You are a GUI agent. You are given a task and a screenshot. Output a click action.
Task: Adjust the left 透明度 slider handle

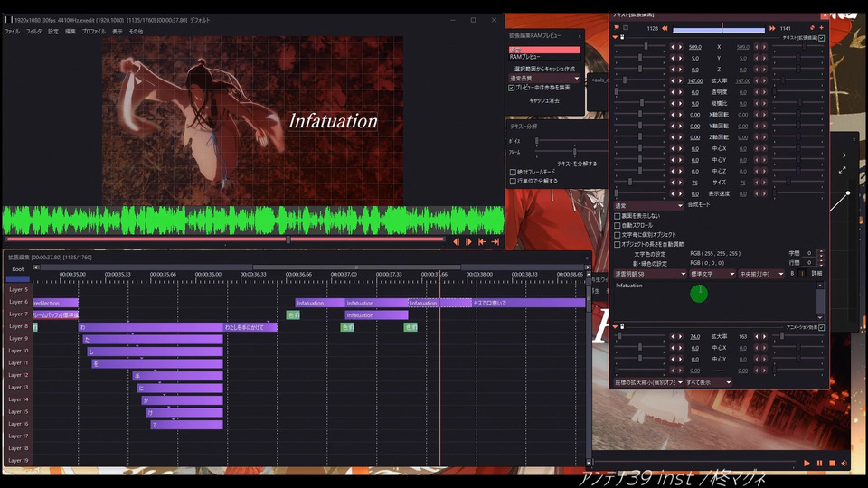click(x=616, y=92)
